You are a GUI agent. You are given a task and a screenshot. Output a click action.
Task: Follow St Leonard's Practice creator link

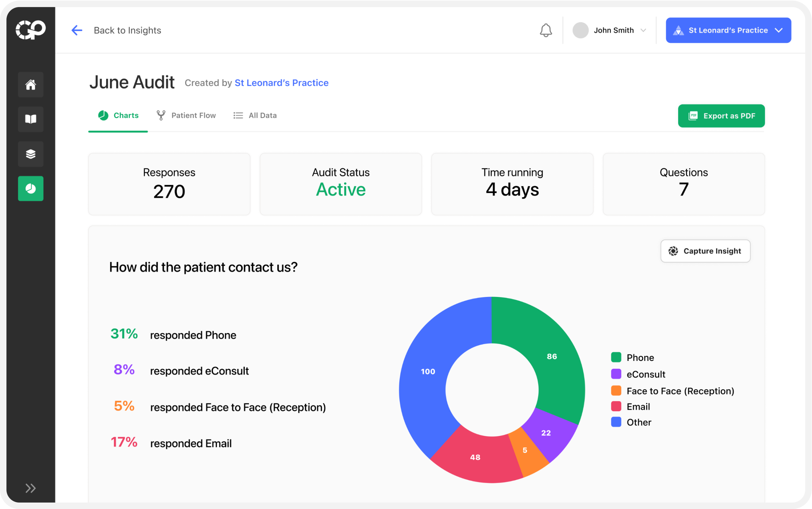[282, 83]
